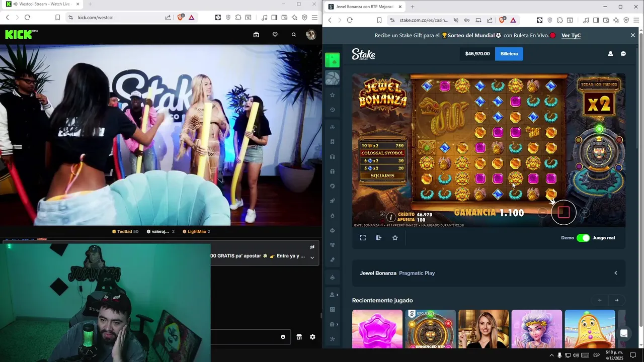The height and width of the screenshot is (362, 644).
Task: Open Kick browse icon in header
Action: pyautogui.click(x=256, y=35)
